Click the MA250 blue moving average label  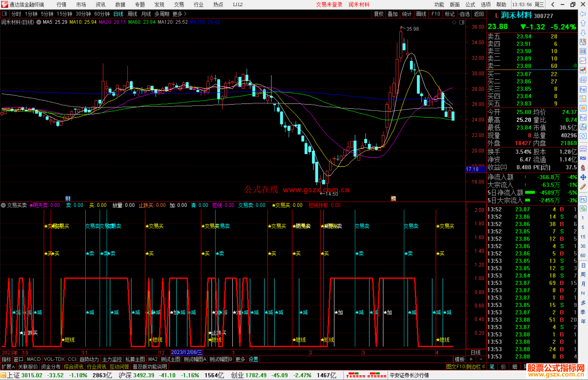pos(205,22)
